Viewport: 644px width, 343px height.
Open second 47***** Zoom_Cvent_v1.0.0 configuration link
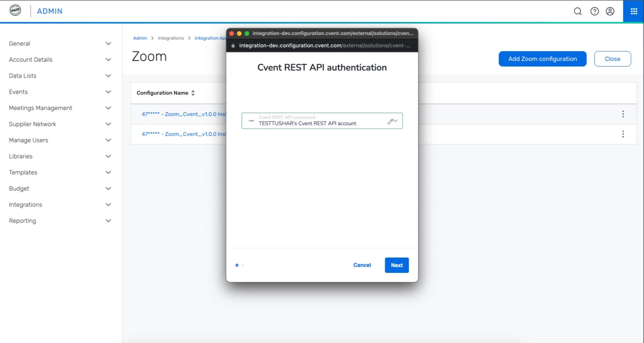pos(183,134)
